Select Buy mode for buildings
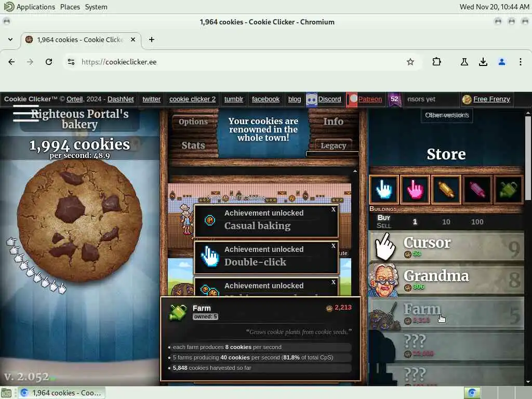This screenshot has width=532, height=399. click(384, 218)
